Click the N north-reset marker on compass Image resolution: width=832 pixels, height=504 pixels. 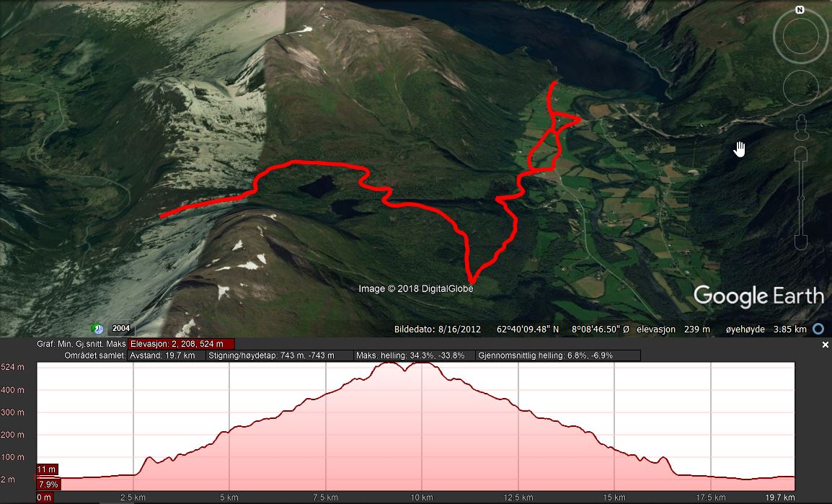coord(800,9)
